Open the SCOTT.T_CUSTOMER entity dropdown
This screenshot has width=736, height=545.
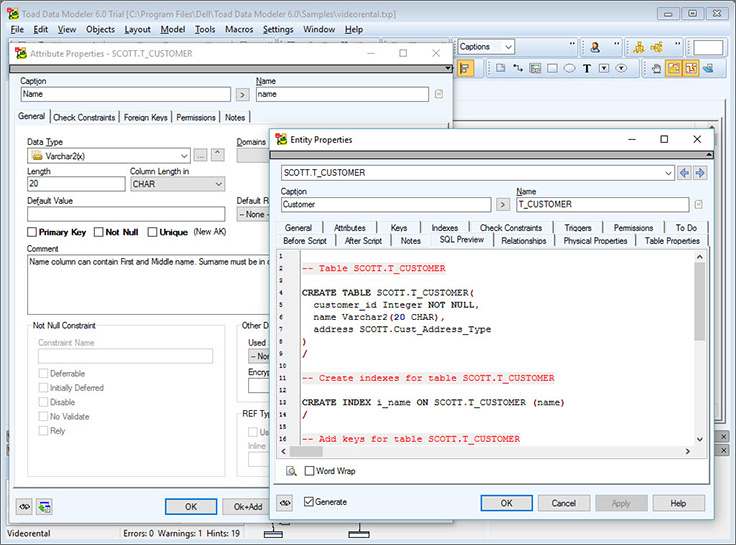[x=668, y=173]
